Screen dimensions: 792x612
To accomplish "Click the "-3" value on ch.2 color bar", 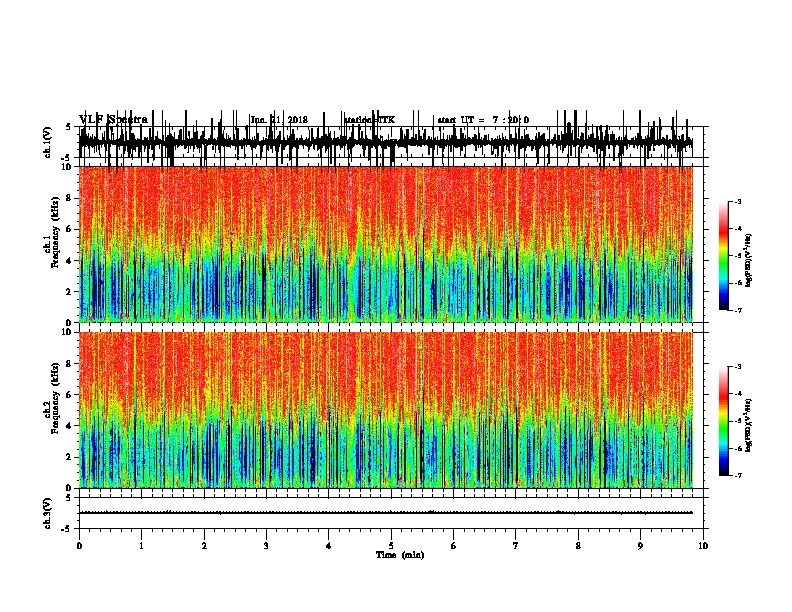I will (737, 367).
